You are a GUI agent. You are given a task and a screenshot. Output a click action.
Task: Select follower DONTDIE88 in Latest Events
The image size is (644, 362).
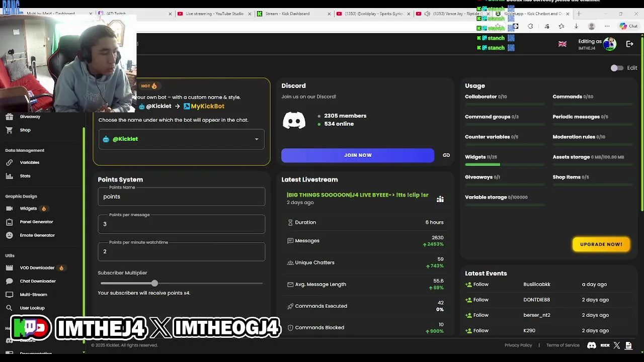536,300
